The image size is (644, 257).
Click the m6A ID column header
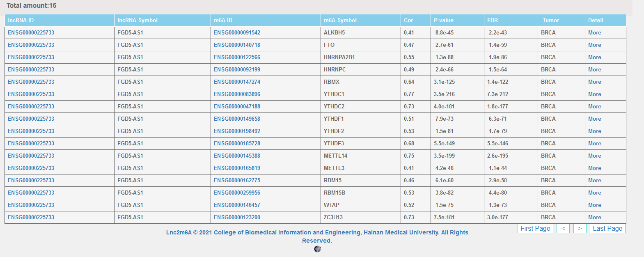coord(266,20)
